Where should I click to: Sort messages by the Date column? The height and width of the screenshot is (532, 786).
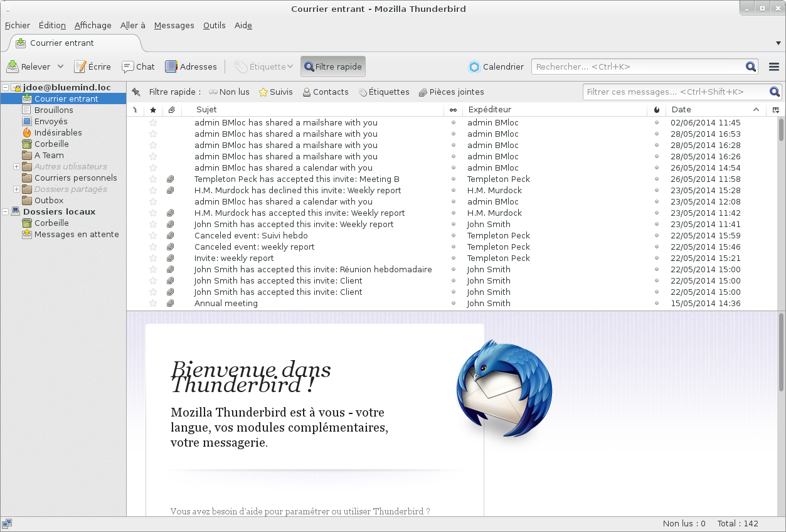(x=716, y=110)
